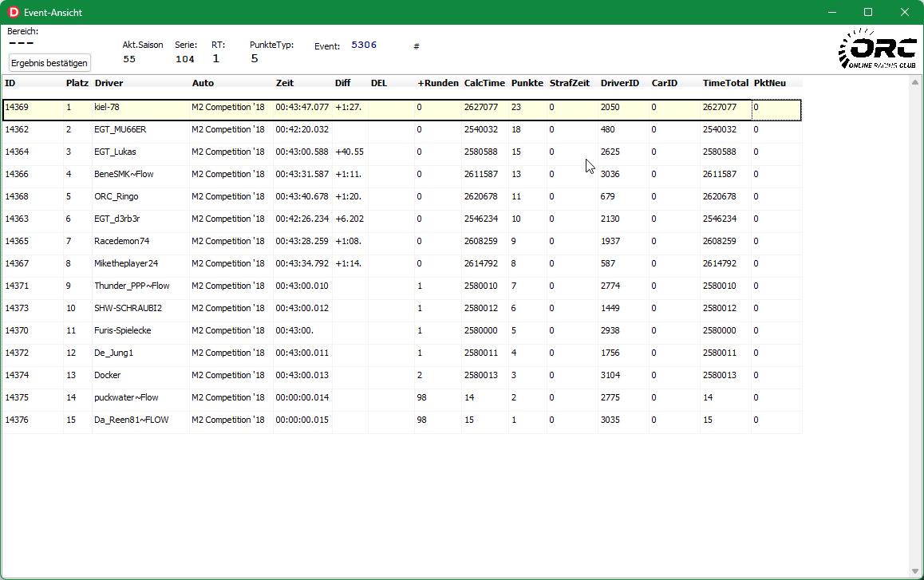Click the Docker driver entry
Image resolution: width=924 pixels, height=580 pixels.
[107, 375]
